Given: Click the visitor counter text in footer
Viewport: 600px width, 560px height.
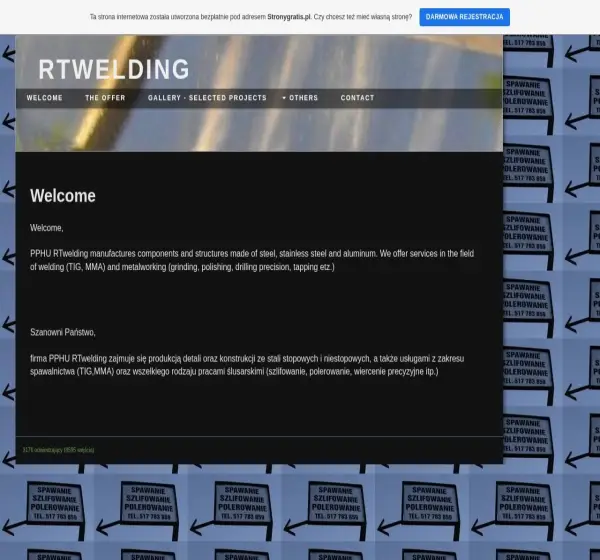Looking at the screenshot, I should [x=58, y=450].
